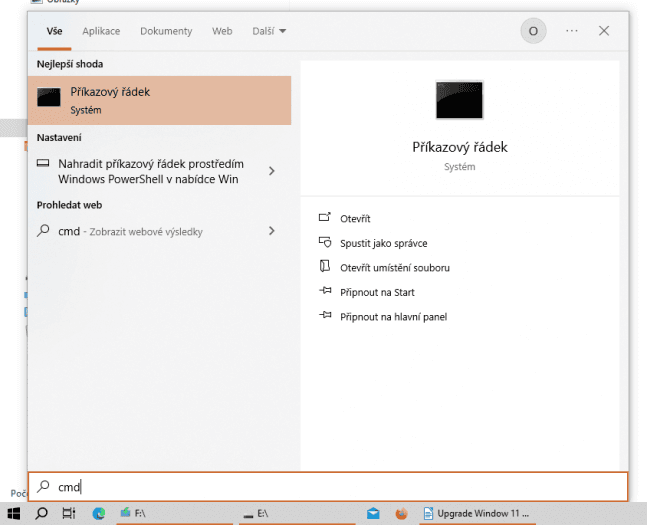
Task: Open the Mail app from taskbar
Action: click(x=373, y=513)
